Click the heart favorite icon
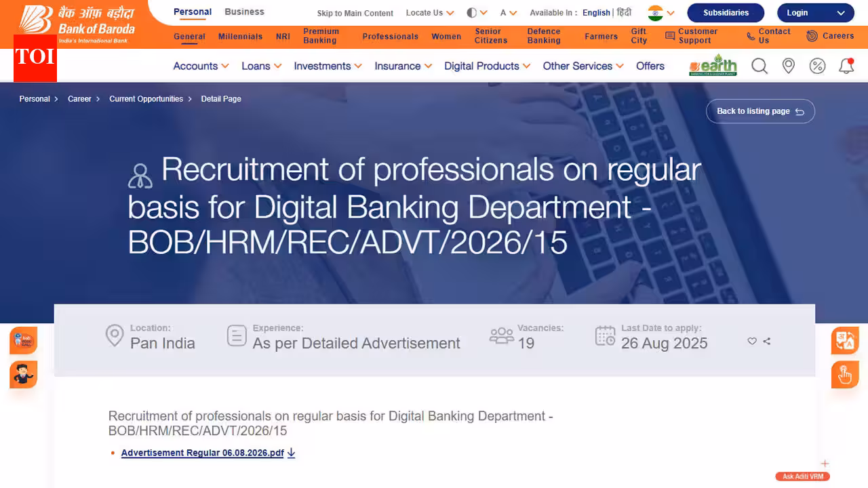 click(752, 341)
